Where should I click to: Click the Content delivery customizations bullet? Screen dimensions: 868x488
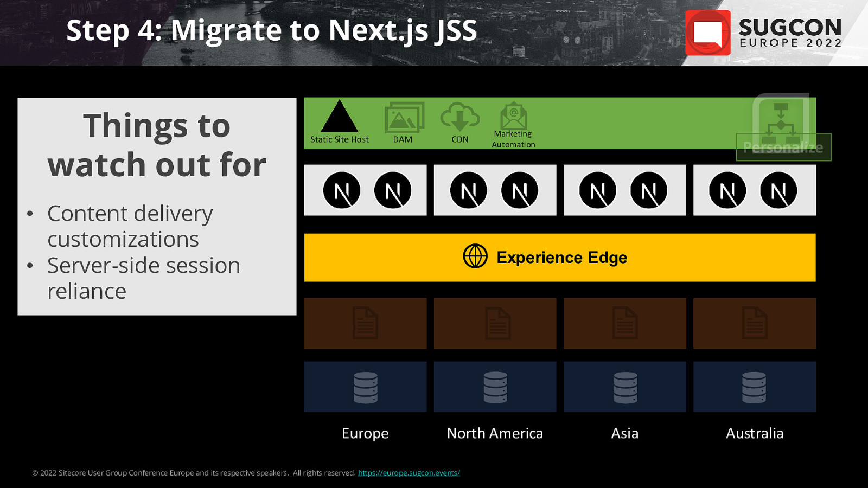coord(130,226)
